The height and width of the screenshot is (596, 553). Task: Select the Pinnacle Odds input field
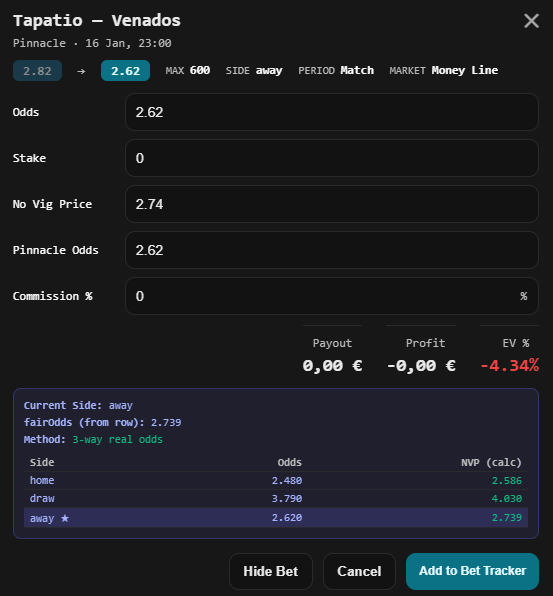[x=332, y=250]
